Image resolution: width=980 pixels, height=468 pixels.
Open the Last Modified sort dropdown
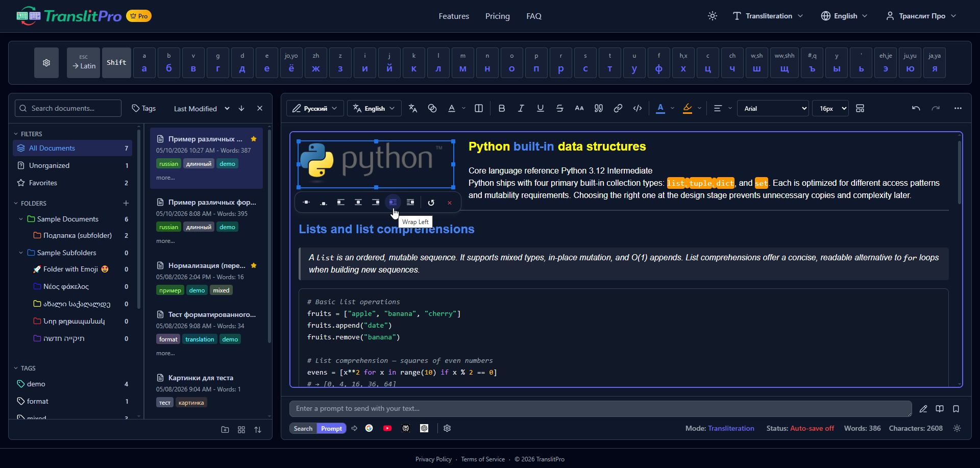[x=202, y=108]
